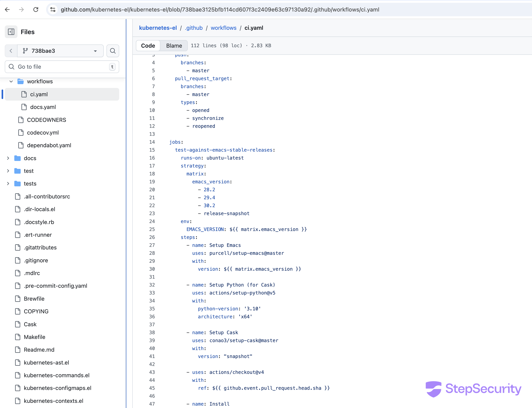The image size is (532, 408).
Task: Click the file tree search icon
Action: (113, 51)
